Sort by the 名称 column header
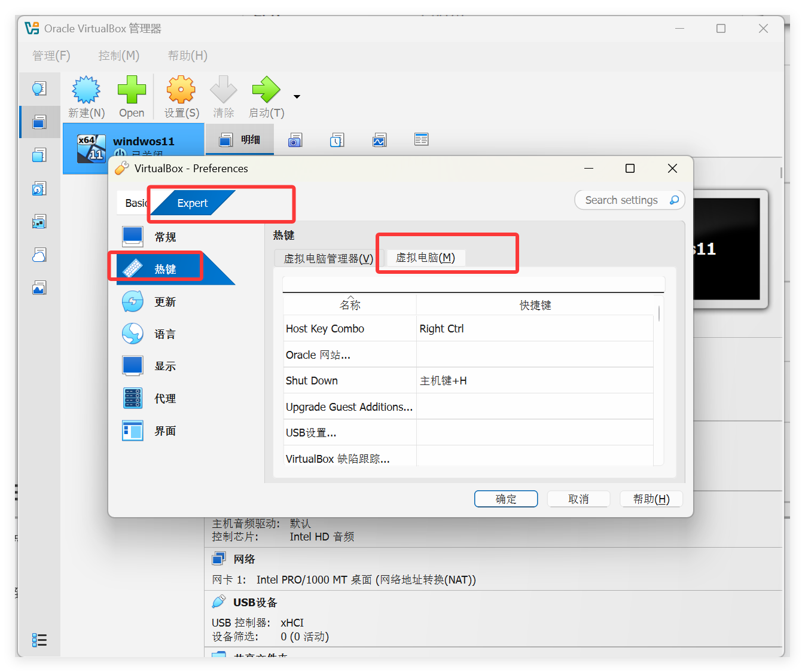The image size is (805, 672). pos(350,305)
